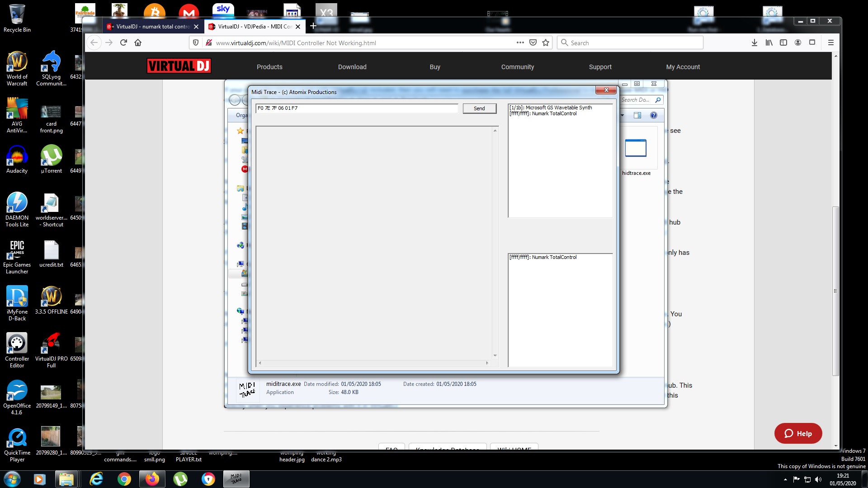
Task: Open Chrome from taskbar
Action: coord(124,479)
